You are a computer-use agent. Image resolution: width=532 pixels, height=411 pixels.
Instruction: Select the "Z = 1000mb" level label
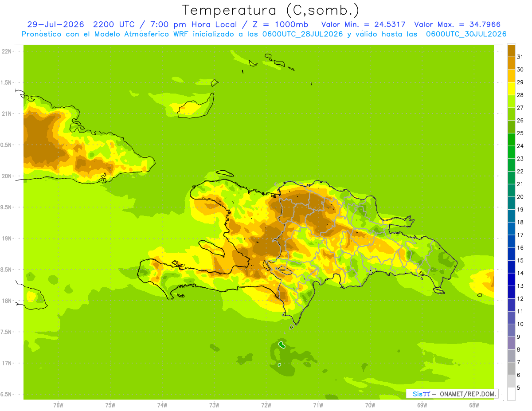point(281,24)
